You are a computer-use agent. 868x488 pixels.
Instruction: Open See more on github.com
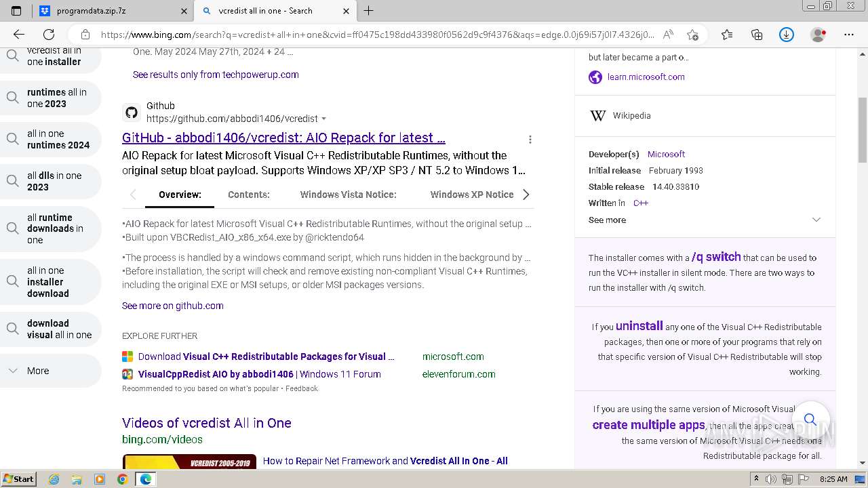click(173, 306)
